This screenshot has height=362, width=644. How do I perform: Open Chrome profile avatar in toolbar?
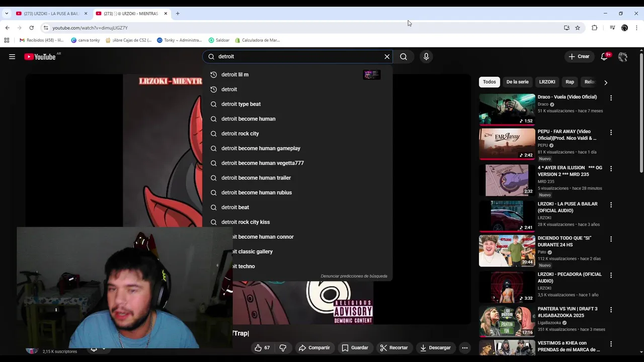point(624,28)
